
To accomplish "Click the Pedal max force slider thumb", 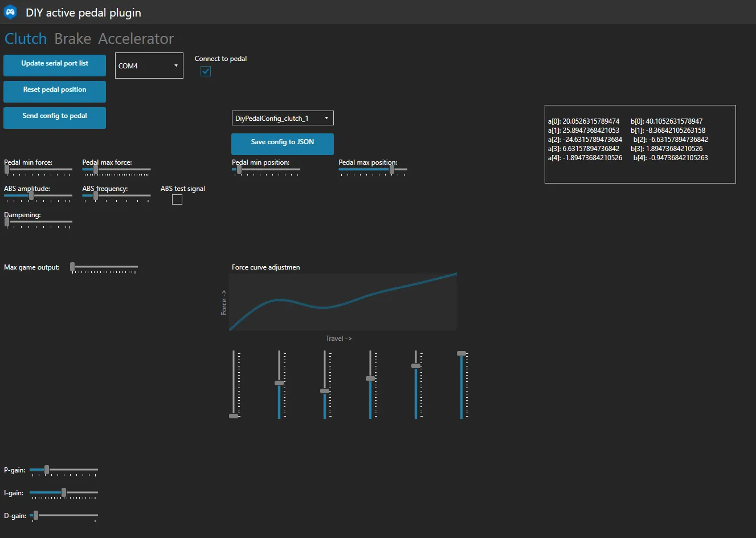I will point(96,169).
